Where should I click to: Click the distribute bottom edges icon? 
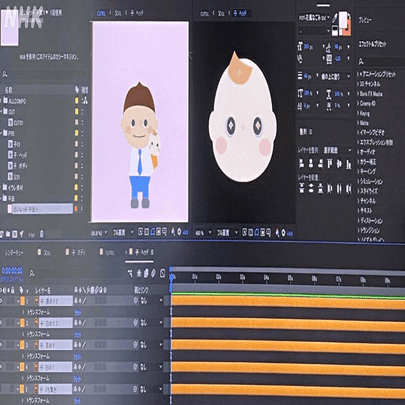pos(320,189)
